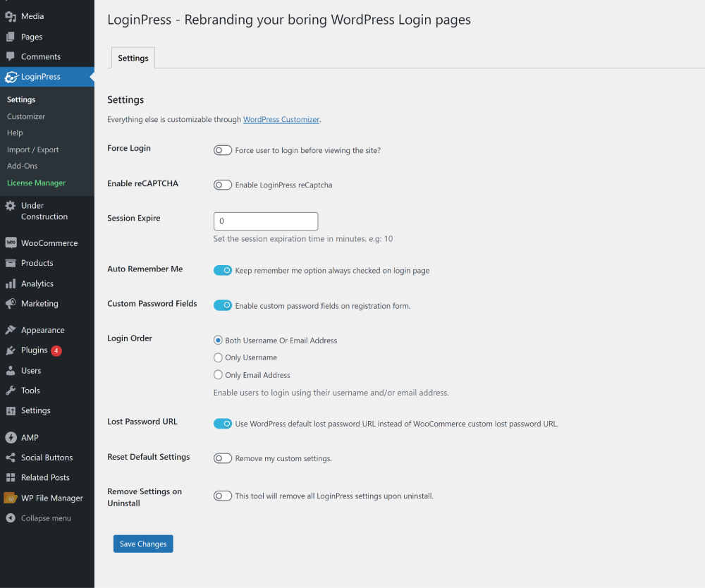Open the Media menu icon
Screen dimensions: 705x588
coord(11,17)
